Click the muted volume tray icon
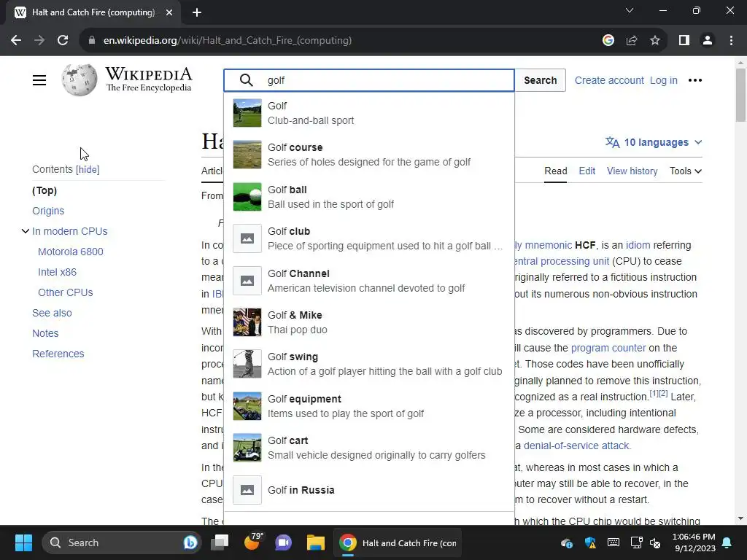 coord(656,542)
